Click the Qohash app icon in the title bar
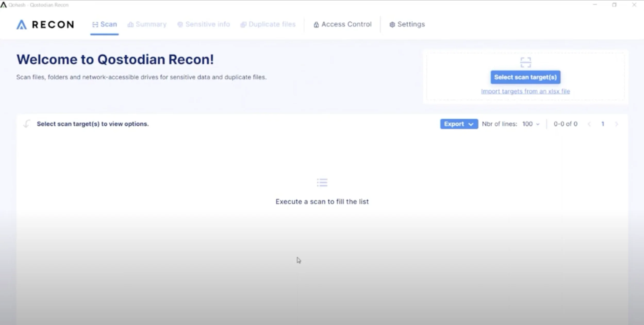 [x=3, y=5]
